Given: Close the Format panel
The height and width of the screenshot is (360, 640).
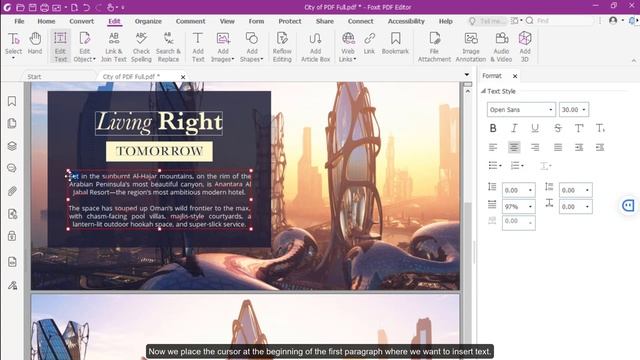Looking at the screenshot, I should click(515, 76).
